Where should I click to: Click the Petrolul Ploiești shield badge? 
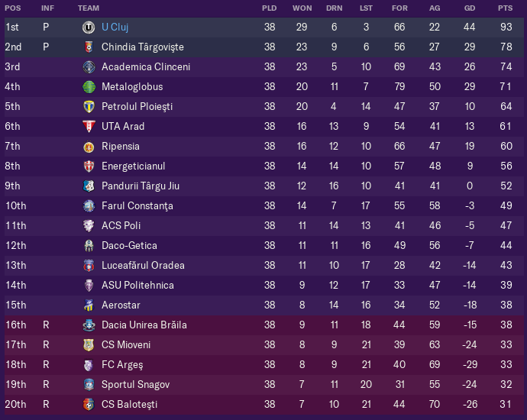[x=89, y=106]
